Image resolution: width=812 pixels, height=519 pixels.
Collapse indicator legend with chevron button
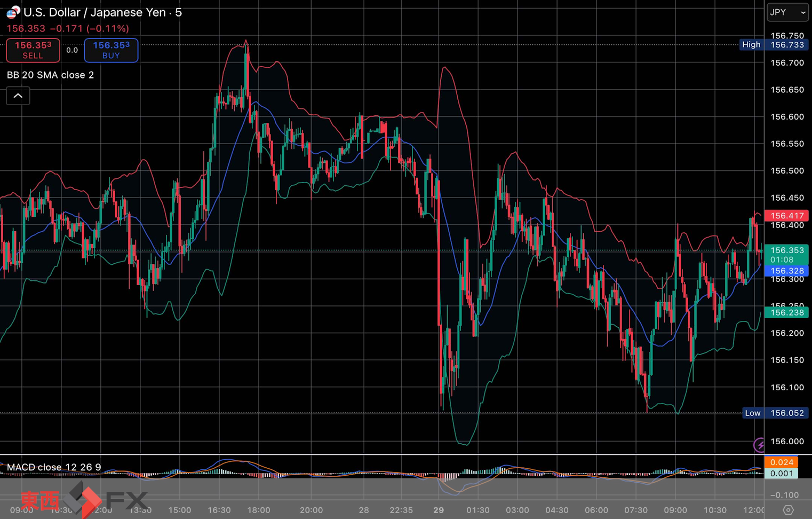click(18, 96)
